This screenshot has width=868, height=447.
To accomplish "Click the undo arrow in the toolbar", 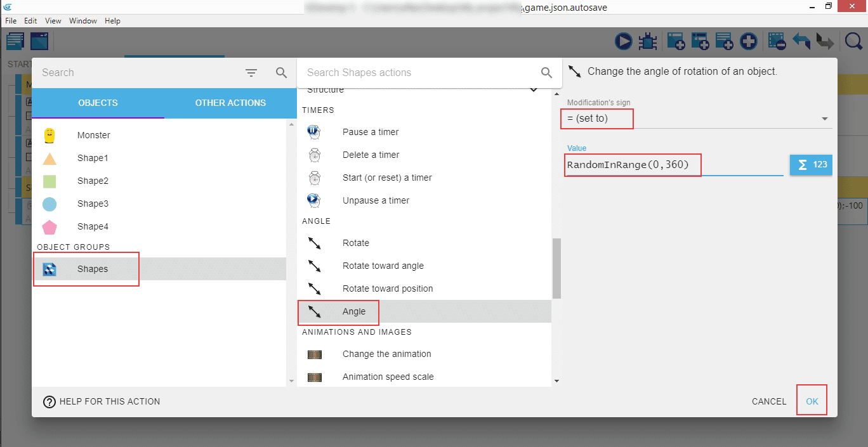I will (801, 42).
